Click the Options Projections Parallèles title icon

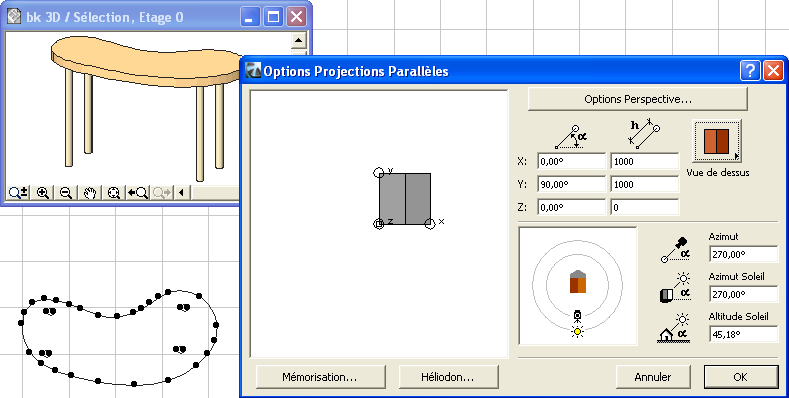[x=253, y=71]
